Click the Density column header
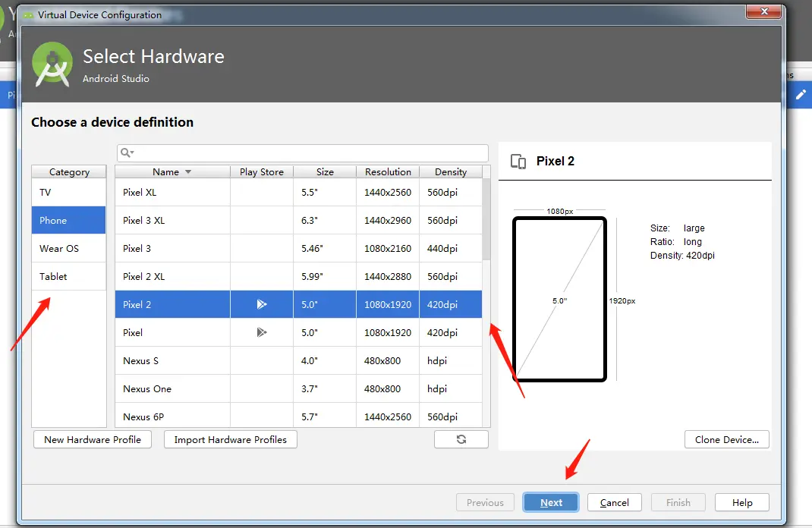Screen dimensions: 812x528 pyautogui.click(x=451, y=172)
